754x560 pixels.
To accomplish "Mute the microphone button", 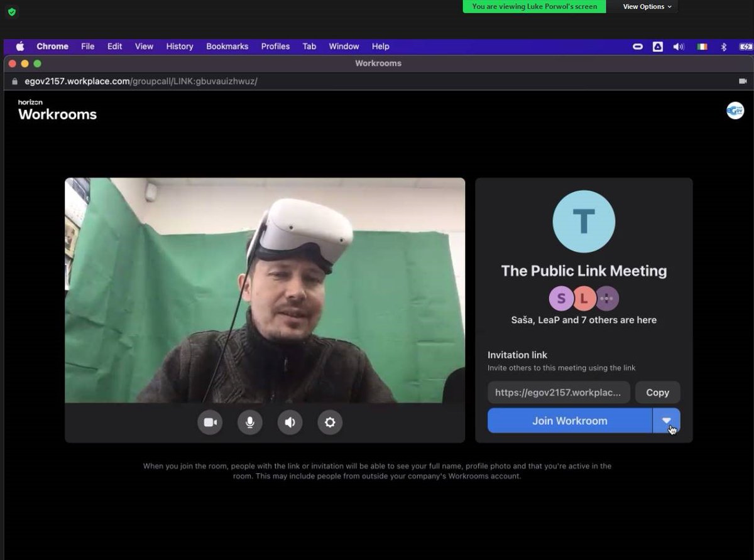I will click(249, 423).
